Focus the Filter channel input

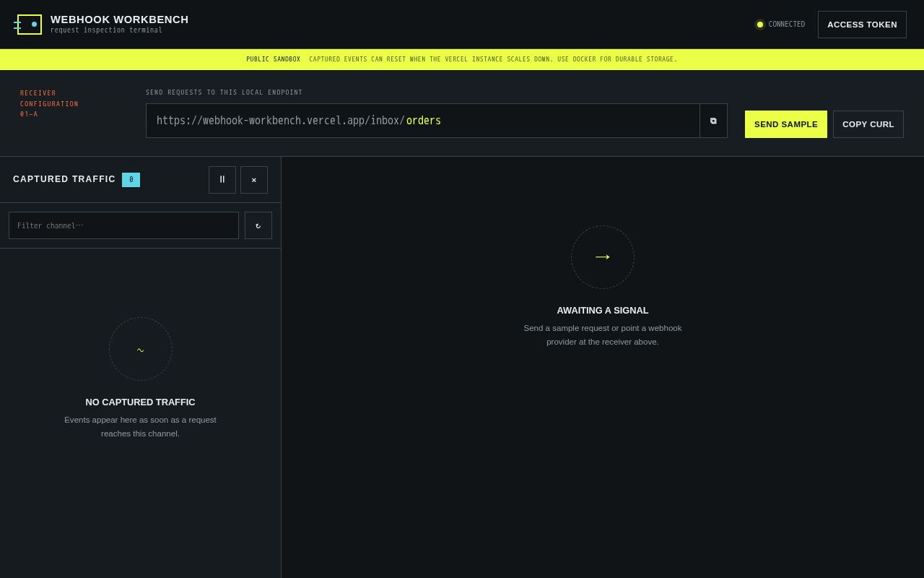pyautogui.click(x=123, y=225)
